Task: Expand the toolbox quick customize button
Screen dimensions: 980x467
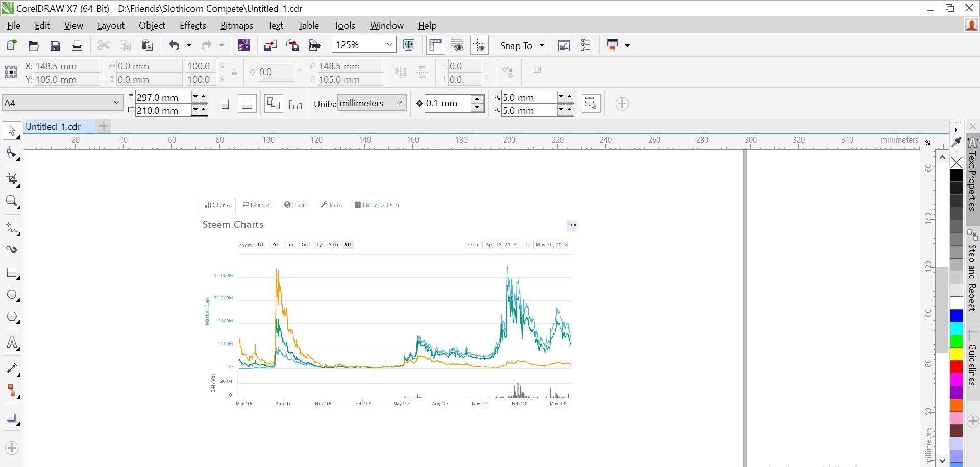Action: (x=12, y=448)
